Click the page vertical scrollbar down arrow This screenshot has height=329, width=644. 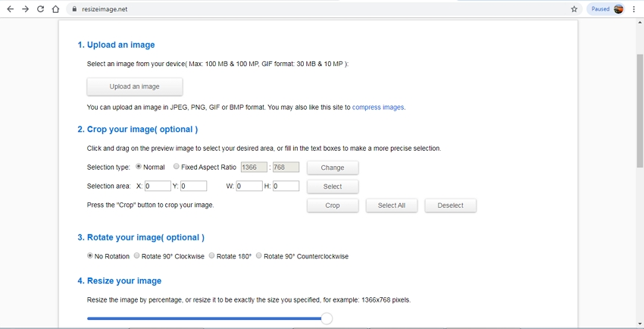tap(639, 324)
